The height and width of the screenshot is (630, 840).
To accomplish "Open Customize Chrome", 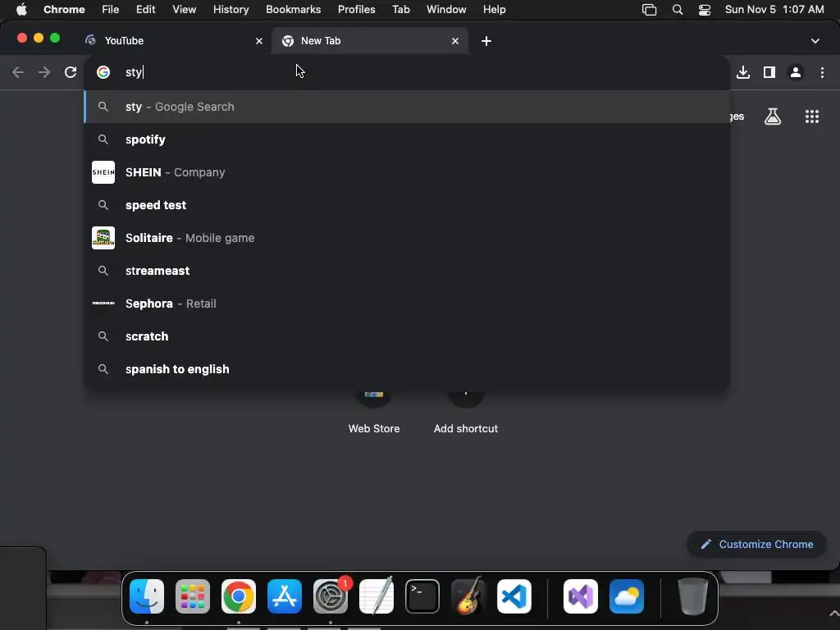I will pos(757,545).
